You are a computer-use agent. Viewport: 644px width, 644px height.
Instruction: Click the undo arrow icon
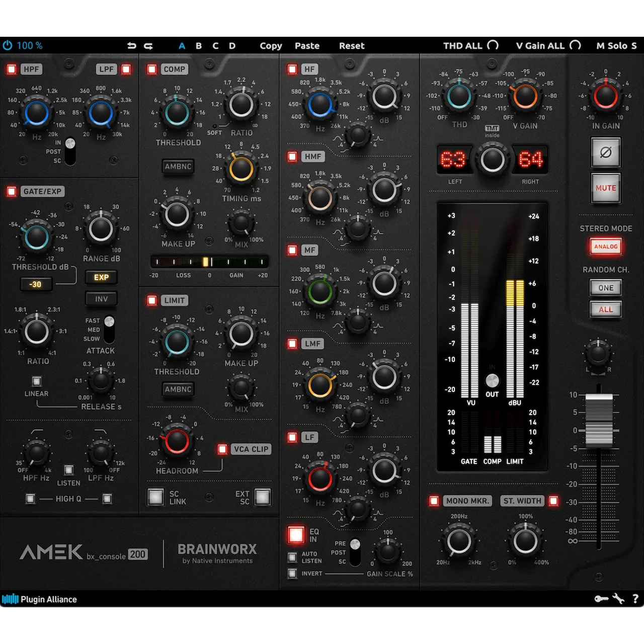pyautogui.click(x=132, y=46)
